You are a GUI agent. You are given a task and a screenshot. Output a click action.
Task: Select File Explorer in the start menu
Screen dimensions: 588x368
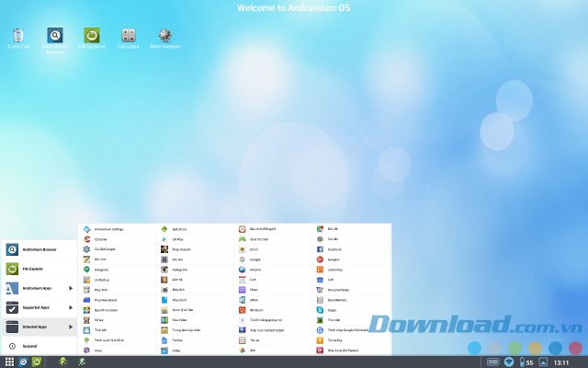pos(39,269)
